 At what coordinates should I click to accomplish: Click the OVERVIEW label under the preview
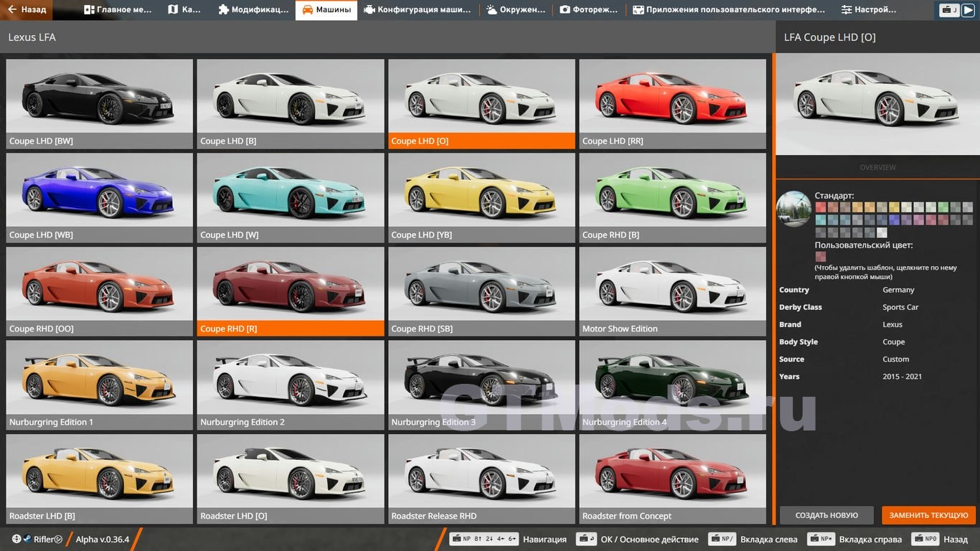click(x=877, y=167)
